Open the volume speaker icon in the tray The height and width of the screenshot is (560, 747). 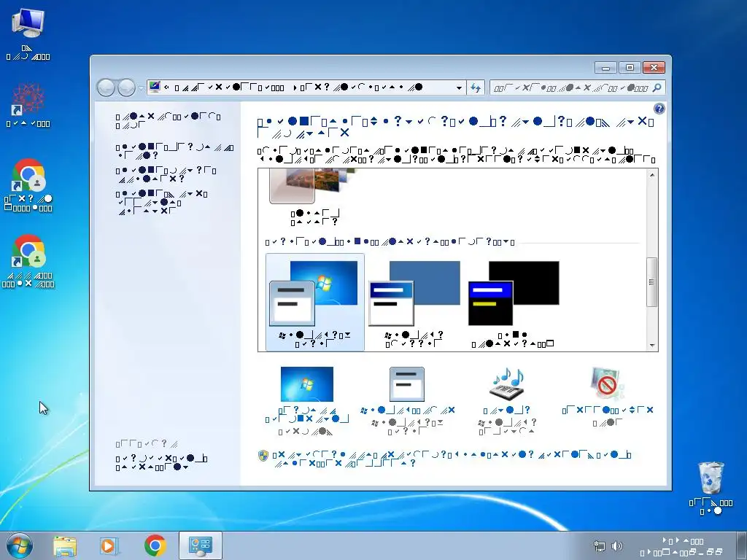coord(617,546)
